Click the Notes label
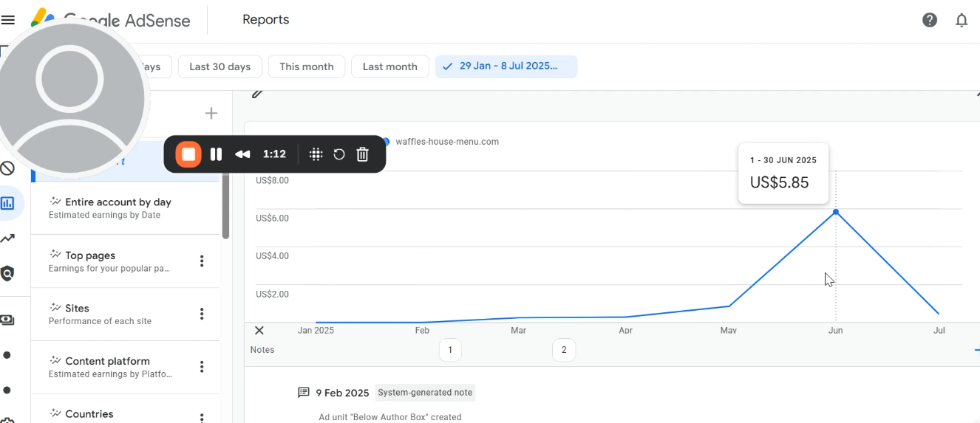 (262, 350)
